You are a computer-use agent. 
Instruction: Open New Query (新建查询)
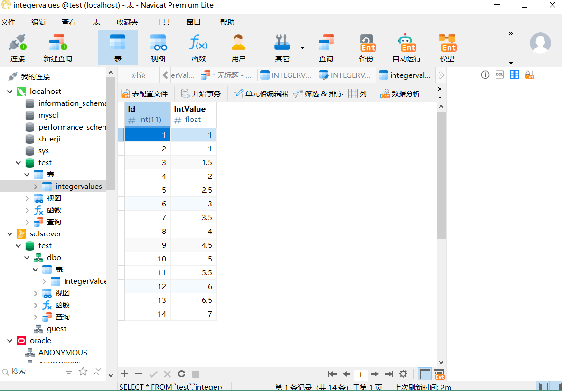(x=58, y=48)
